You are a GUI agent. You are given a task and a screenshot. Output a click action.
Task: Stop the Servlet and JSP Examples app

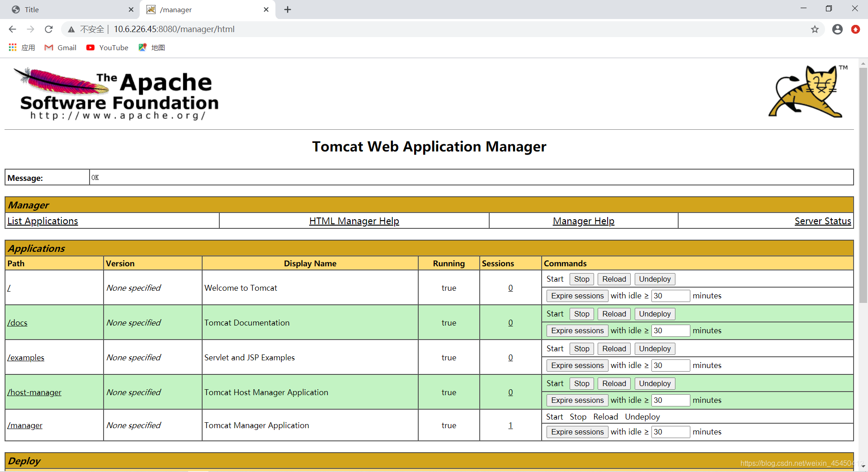click(x=581, y=349)
